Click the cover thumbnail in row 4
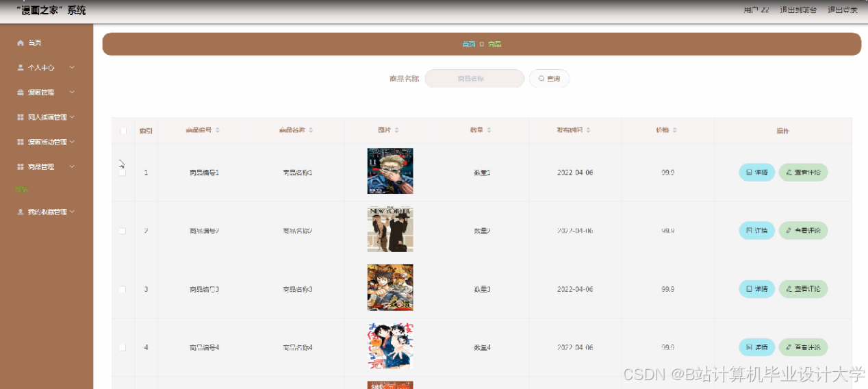 390,346
